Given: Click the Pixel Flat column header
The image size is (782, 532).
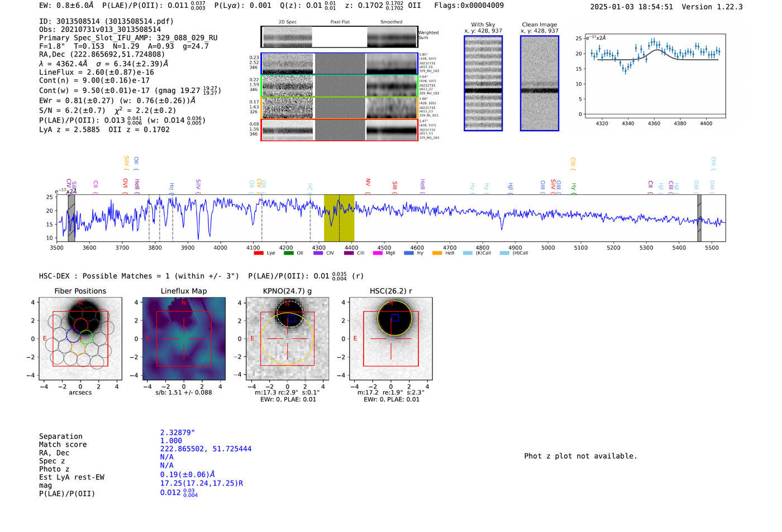Looking at the screenshot, I should click(340, 22).
